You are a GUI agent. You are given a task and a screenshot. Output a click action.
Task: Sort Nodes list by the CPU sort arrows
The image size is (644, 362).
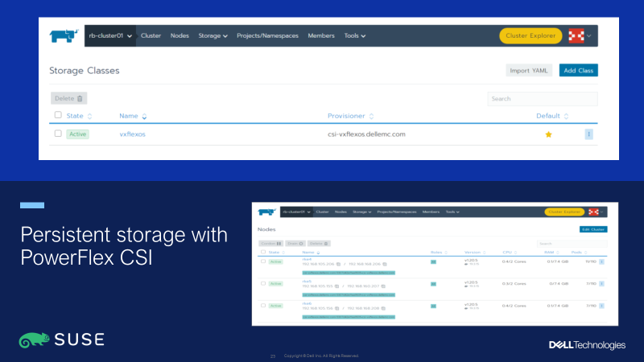515,253
